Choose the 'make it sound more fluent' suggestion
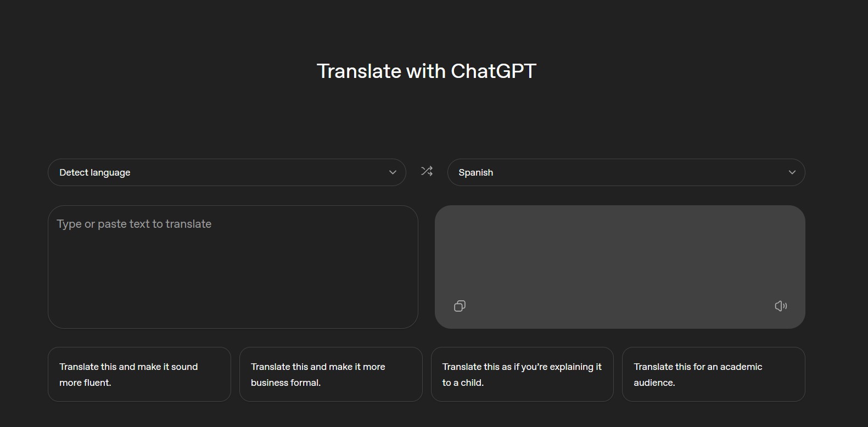 (139, 374)
